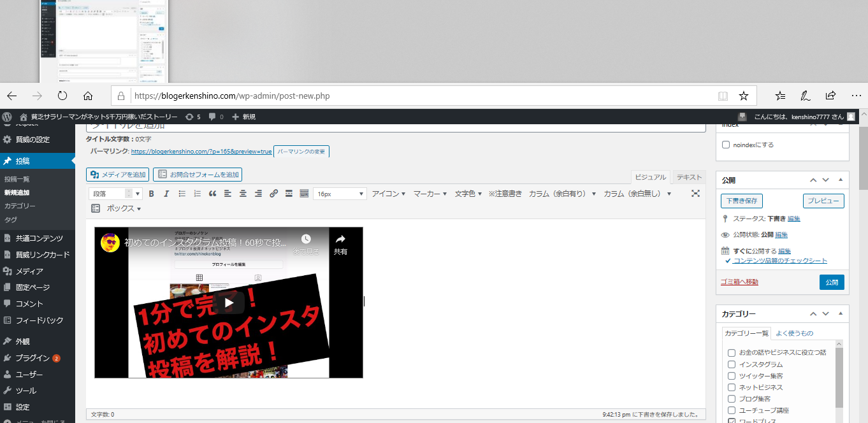Insert a bulleted list
This screenshot has height=423, width=868.
pos(182,194)
